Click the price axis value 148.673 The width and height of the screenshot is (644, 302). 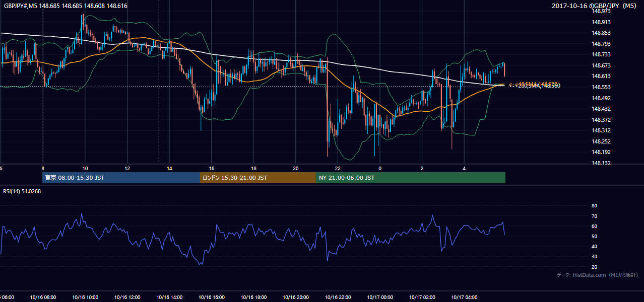pos(601,65)
